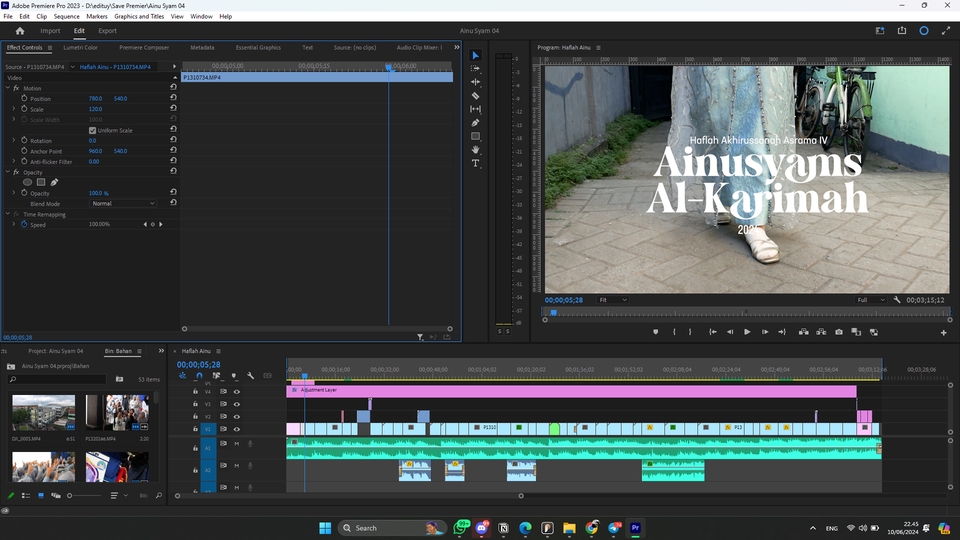Screen dimensions: 960x540
Task: Play the sequence in Program monitor
Action: (x=747, y=332)
